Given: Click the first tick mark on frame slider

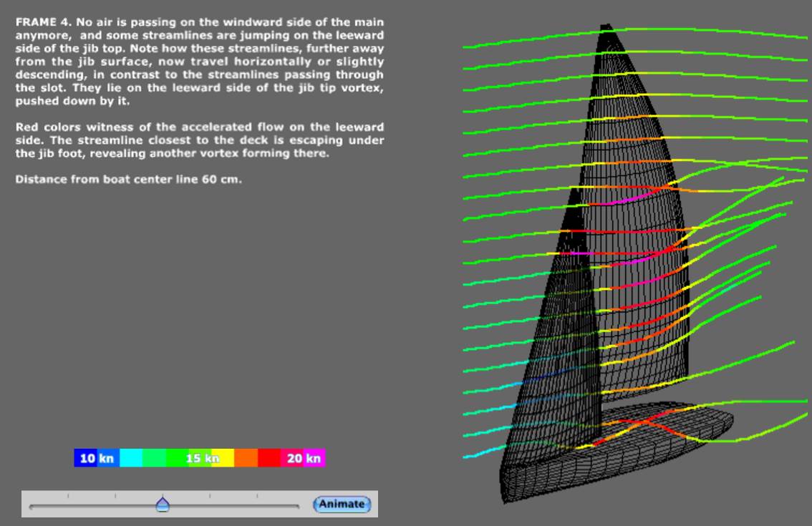Looking at the screenshot, I should tap(68, 495).
